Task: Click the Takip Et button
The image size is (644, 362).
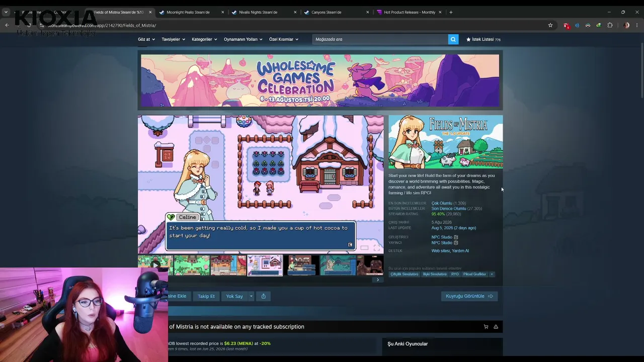Action: [206, 296]
